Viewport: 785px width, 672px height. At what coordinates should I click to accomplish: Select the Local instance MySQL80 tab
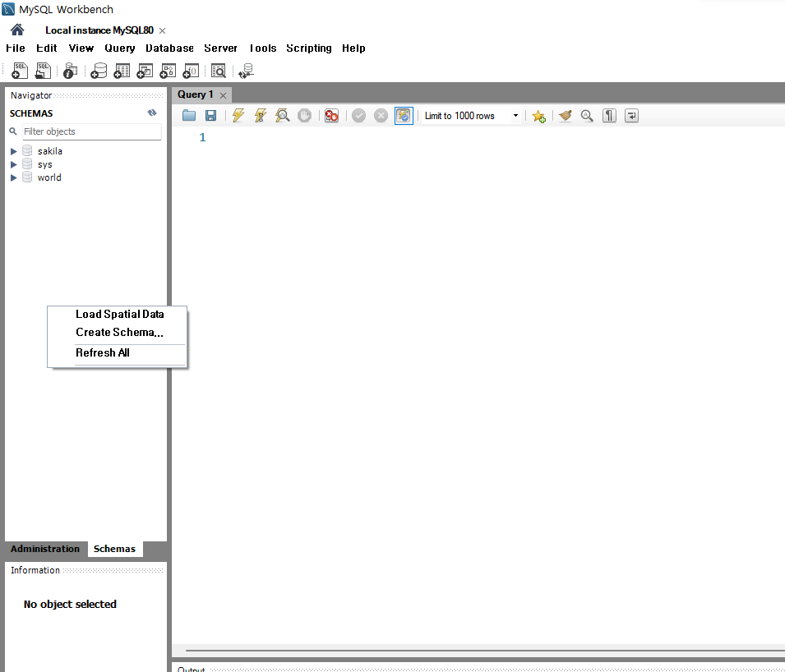click(99, 30)
